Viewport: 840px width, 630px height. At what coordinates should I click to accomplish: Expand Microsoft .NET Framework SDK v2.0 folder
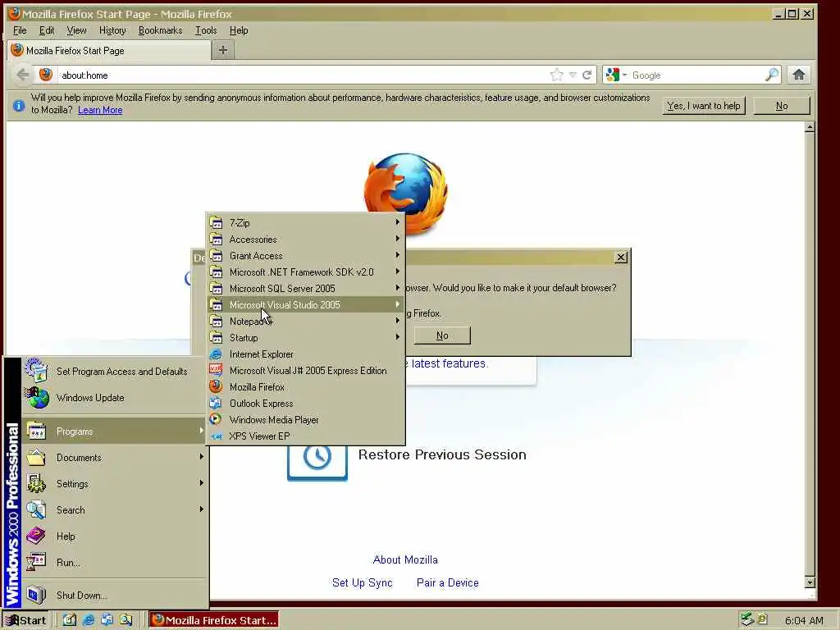click(x=305, y=272)
